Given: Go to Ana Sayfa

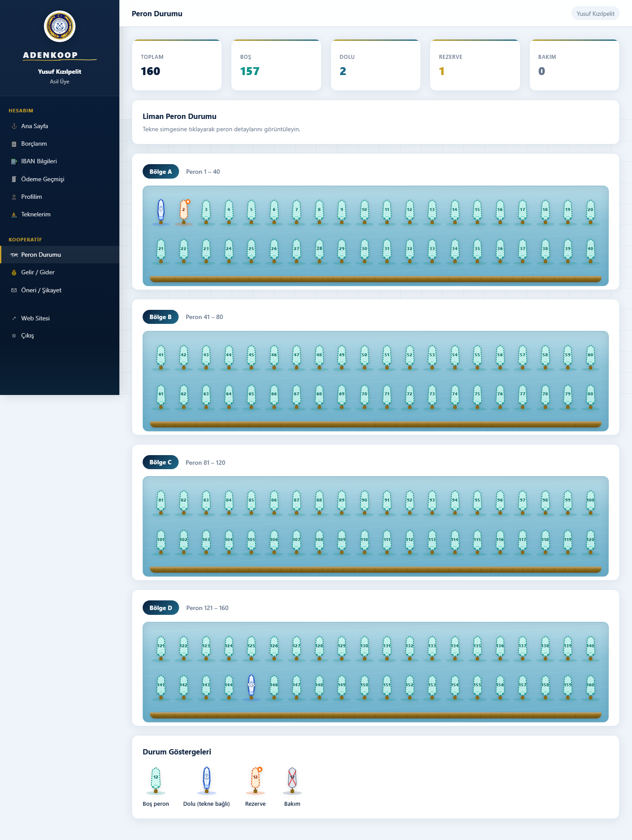Looking at the screenshot, I should [60, 126].
